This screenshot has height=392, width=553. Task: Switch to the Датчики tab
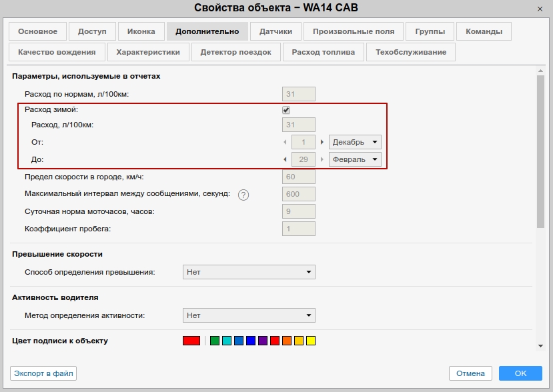(x=275, y=31)
